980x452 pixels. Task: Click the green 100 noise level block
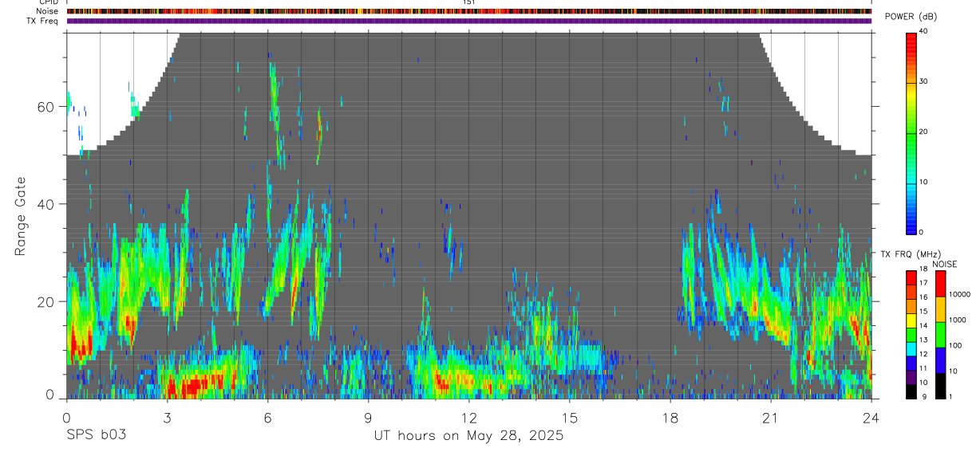[940, 335]
